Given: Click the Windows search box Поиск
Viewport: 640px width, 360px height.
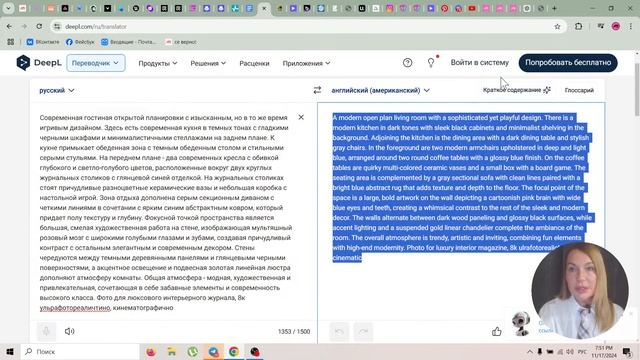Looking at the screenshot, I should (80, 351).
